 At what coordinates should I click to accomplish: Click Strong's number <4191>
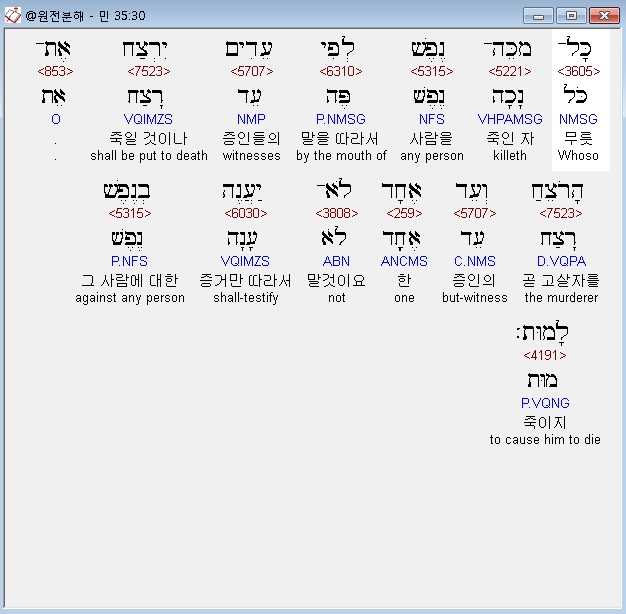click(545, 355)
